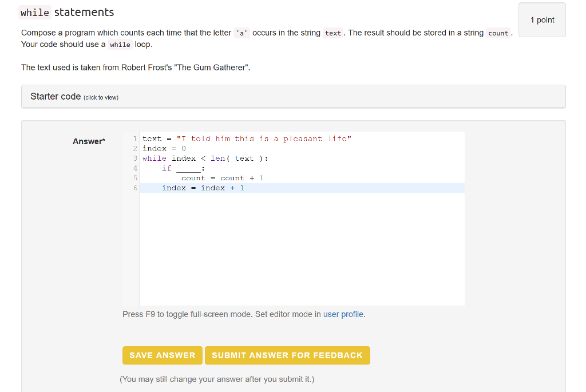Select the count increment on line 5
The height and width of the screenshot is (392, 586).
(x=223, y=178)
